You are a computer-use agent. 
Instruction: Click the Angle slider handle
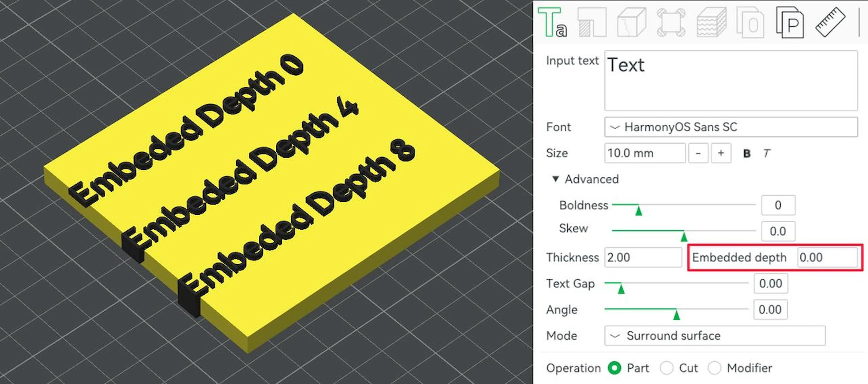[x=676, y=314]
